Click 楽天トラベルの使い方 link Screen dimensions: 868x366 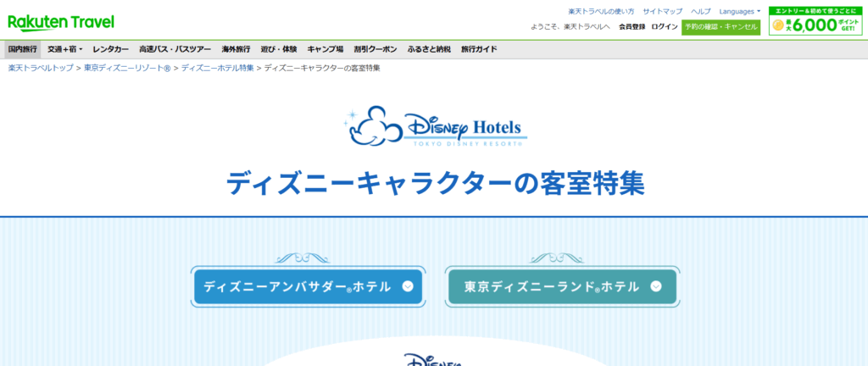[601, 11]
